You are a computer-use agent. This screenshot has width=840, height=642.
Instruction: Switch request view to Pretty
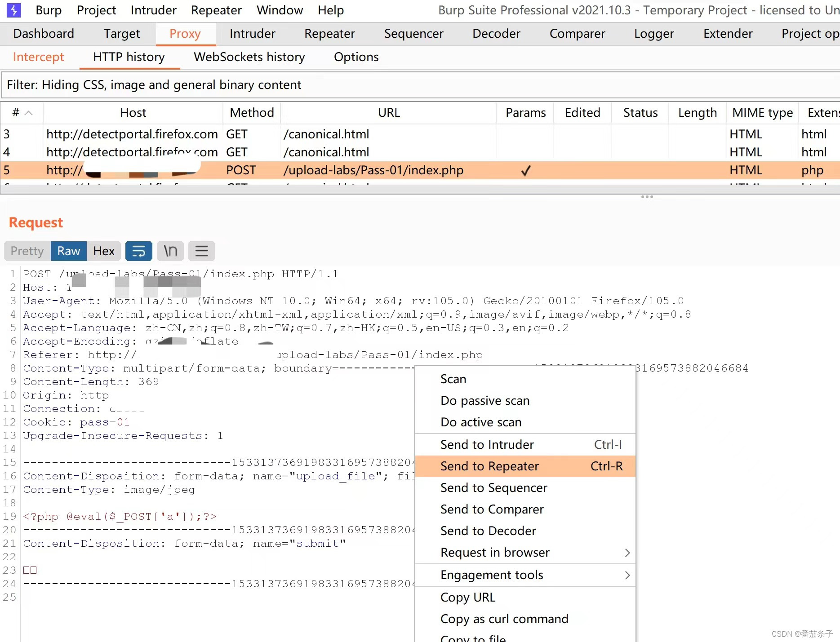pos(27,251)
